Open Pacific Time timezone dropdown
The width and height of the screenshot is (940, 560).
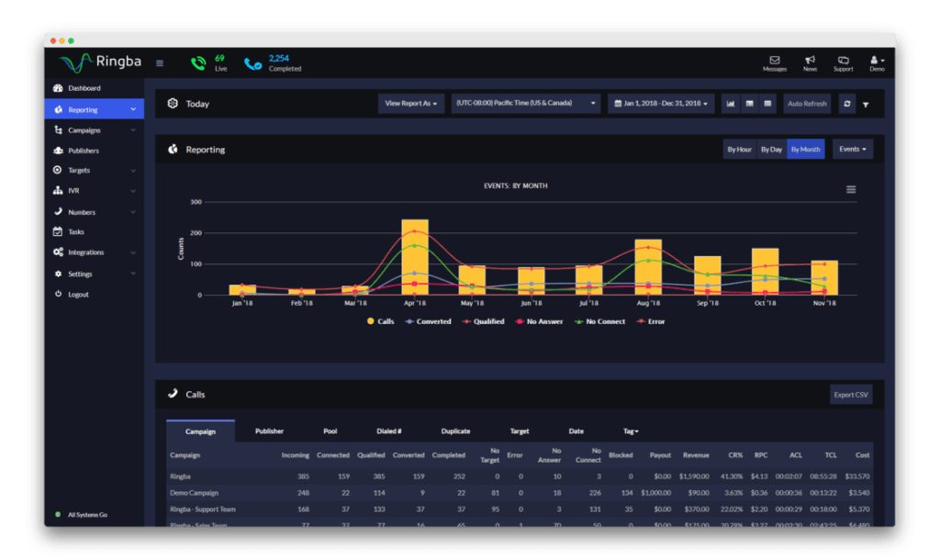(526, 103)
